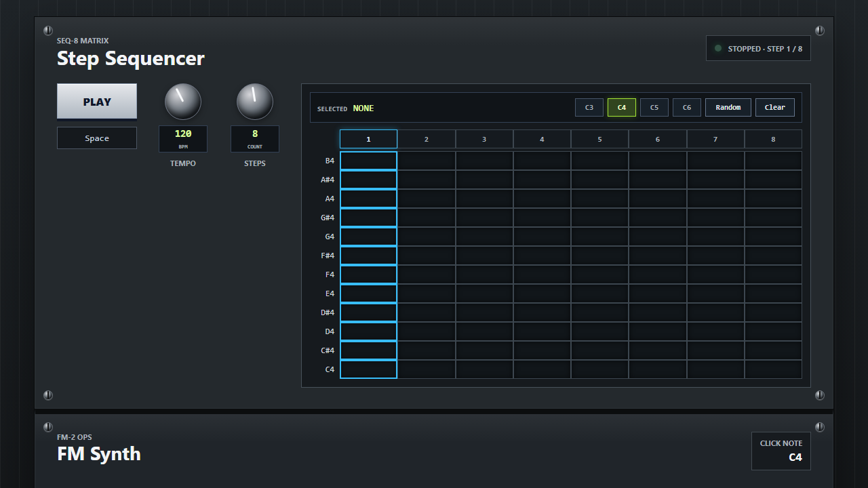Select step 7 column header
This screenshot has height=488, width=868.
(715, 139)
